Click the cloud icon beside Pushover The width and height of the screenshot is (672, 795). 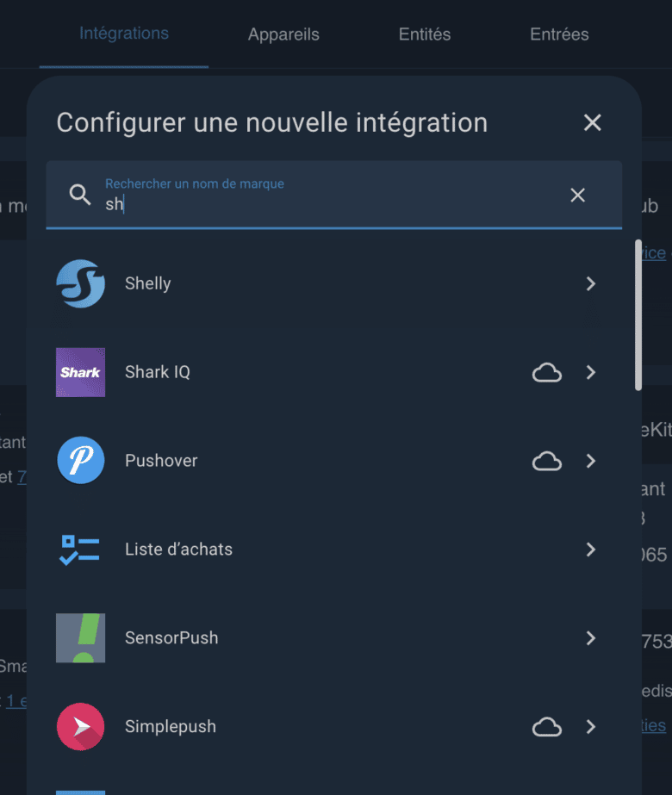tap(546, 461)
